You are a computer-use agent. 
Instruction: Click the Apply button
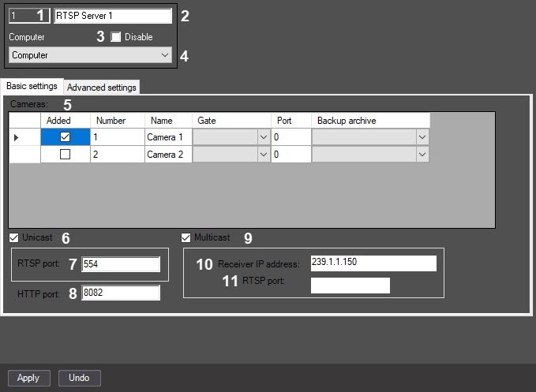[x=29, y=378]
